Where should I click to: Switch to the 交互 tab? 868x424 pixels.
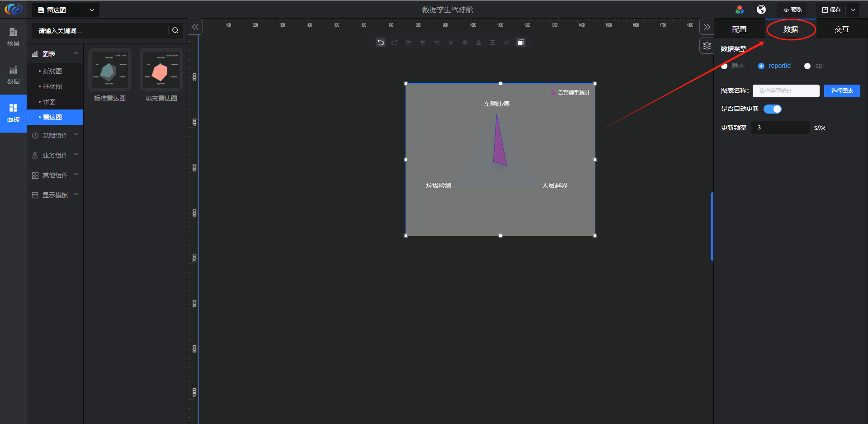(841, 29)
